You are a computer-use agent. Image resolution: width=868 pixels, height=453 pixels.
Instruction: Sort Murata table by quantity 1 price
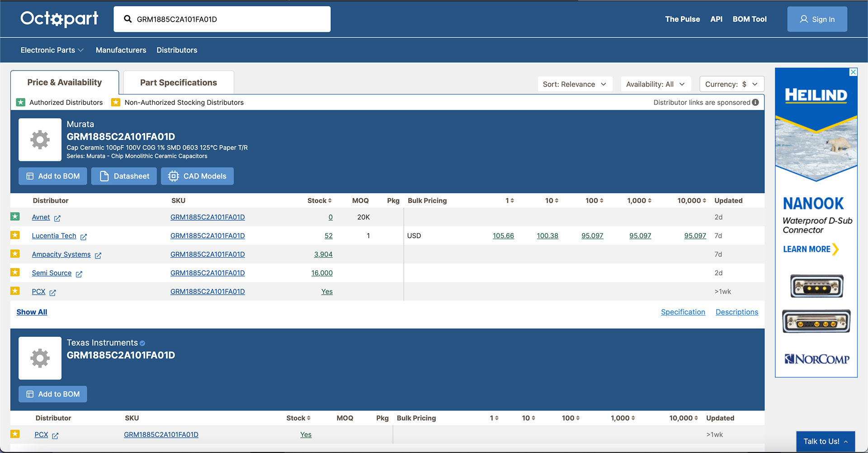[512, 201]
